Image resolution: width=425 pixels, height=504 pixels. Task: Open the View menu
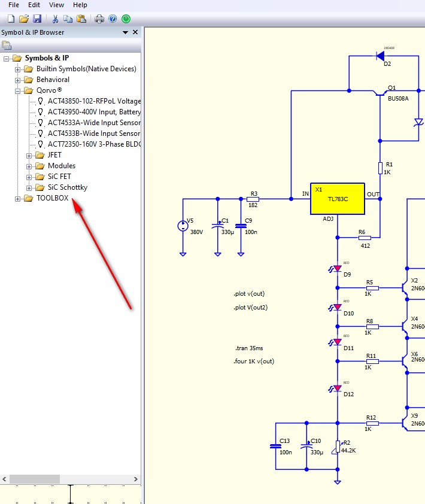click(x=56, y=5)
